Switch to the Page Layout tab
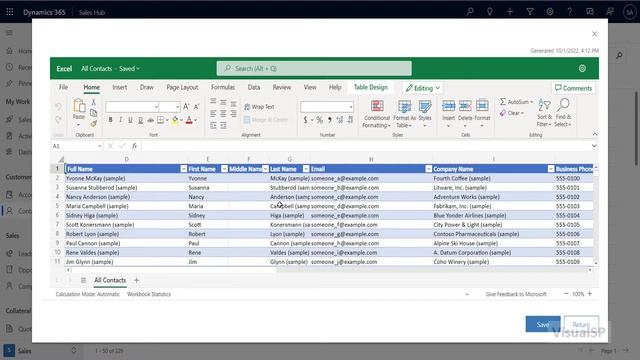640x360 pixels. 182,87
